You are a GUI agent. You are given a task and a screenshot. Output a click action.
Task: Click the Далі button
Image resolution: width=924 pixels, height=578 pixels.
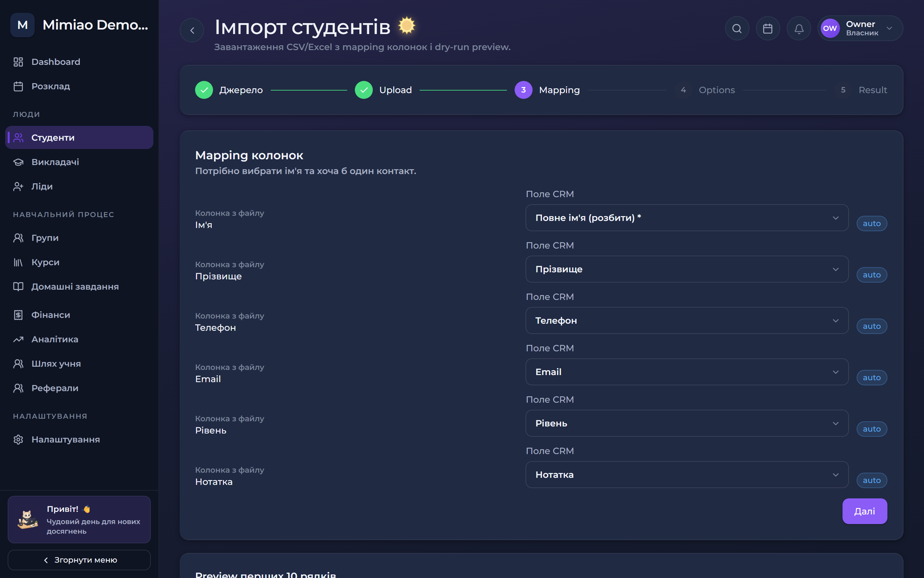(864, 511)
